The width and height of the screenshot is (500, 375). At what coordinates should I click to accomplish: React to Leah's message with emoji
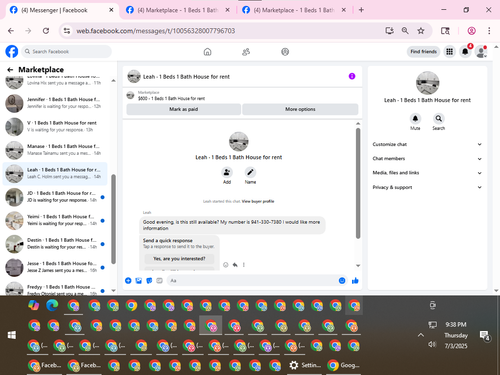226,265
